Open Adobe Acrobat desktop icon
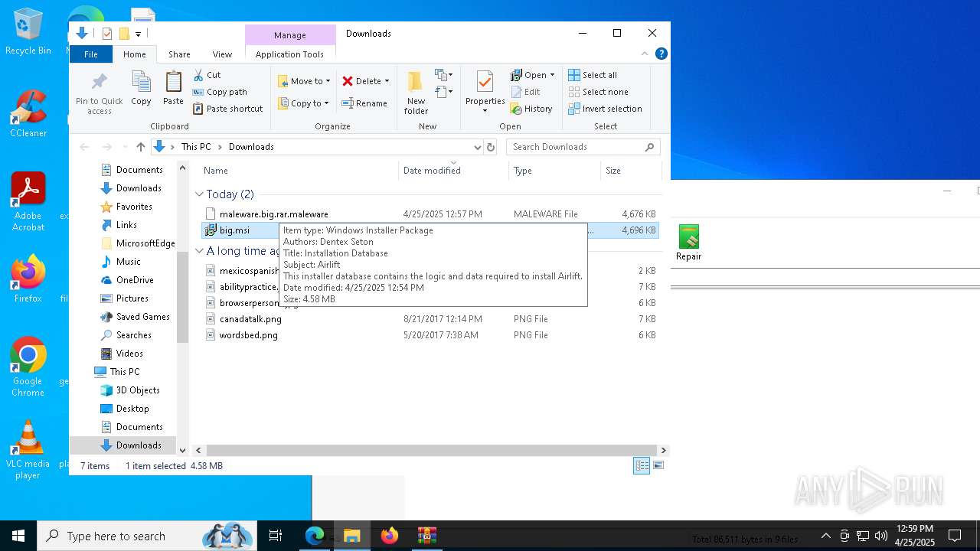This screenshot has height=551, width=980. (28, 202)
